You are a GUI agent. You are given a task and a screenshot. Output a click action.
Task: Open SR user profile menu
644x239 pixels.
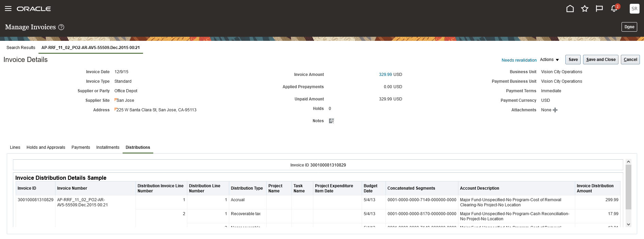click(x=634, y=9)
